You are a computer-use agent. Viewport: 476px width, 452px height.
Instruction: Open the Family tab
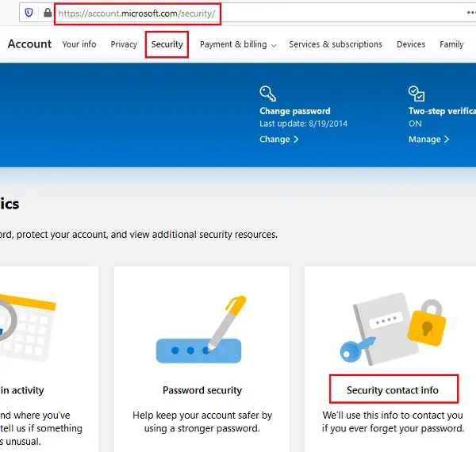(x=451, y=44)
